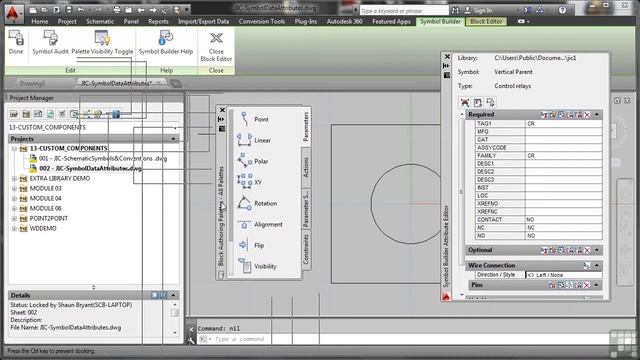Collapse the Details section in Project Manager
The image size is (640, 360).
tap(173, 295)
